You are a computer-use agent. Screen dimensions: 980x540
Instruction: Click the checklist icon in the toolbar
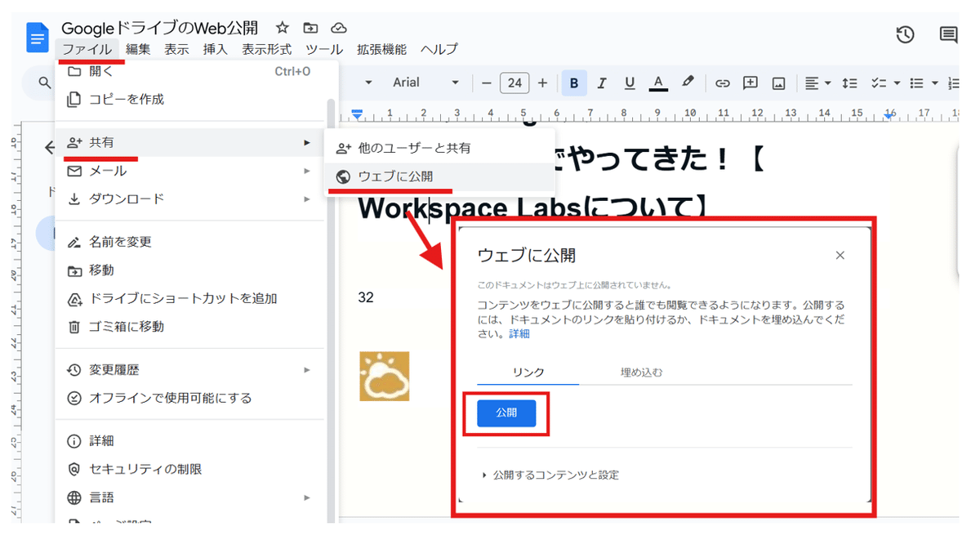click(x=879, y=83)
